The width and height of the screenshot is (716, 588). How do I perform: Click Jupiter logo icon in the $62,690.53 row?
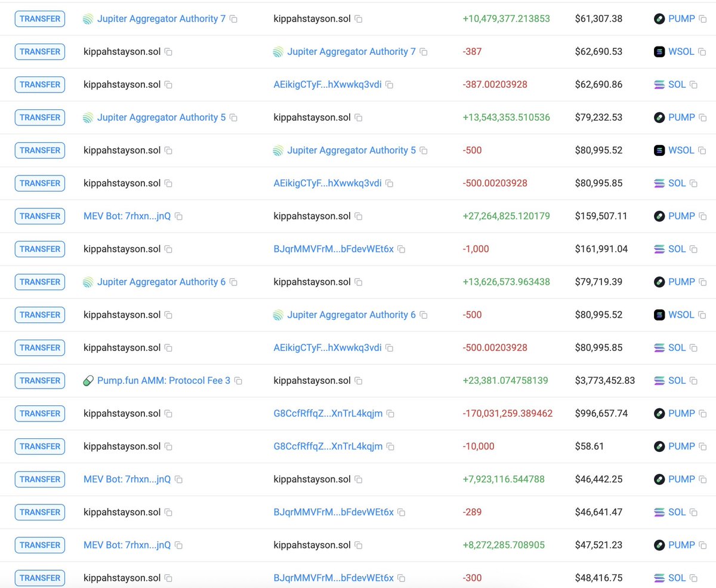pyautogui.click(x=278, y=52)
